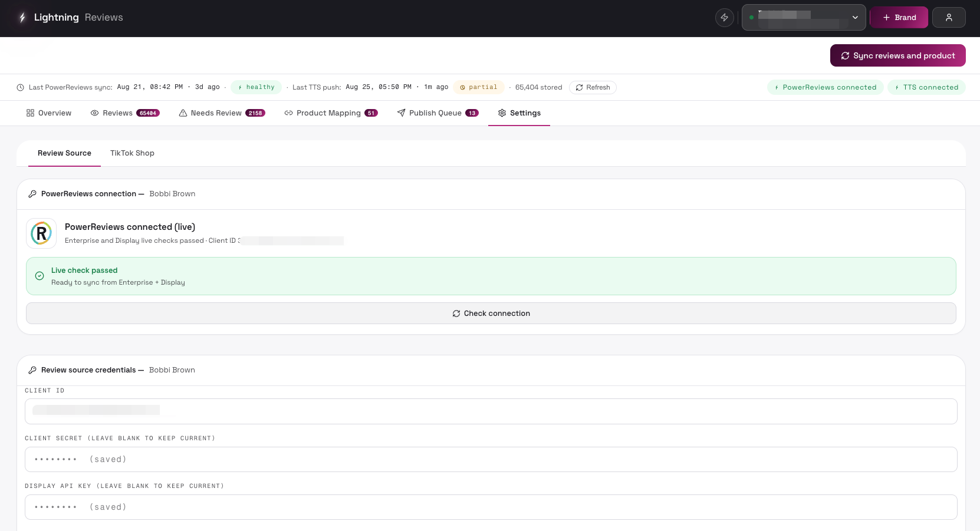Click the + Brand button
This screenshot has height=531, width=980.
coord(899,18)
